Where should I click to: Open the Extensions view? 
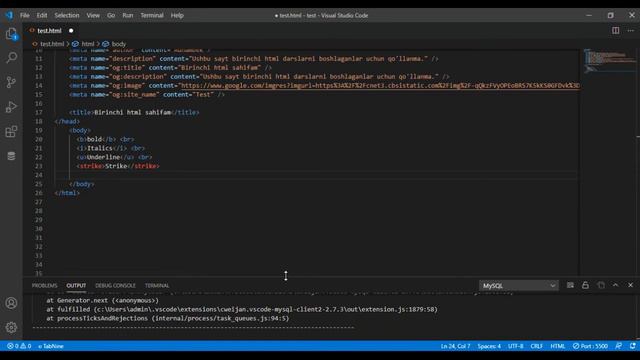(11, 131)
